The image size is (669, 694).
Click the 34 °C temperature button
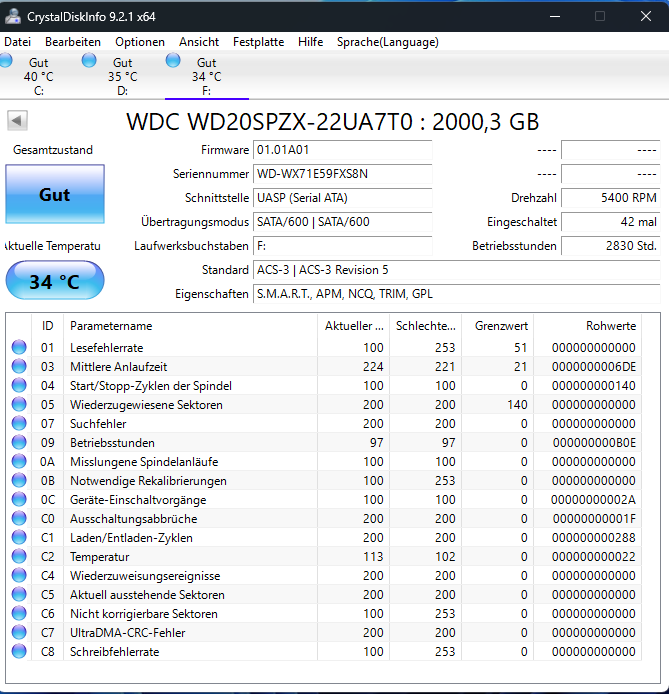[x=55, y=281]
